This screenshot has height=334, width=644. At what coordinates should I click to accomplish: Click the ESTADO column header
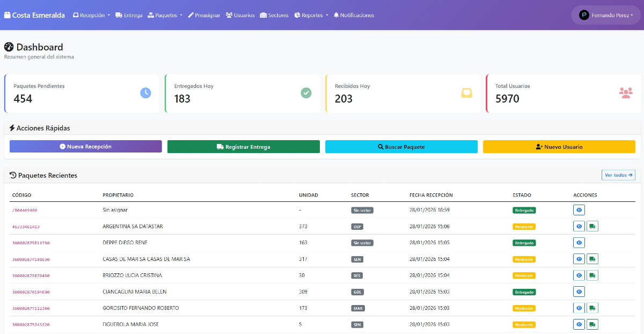522,195
